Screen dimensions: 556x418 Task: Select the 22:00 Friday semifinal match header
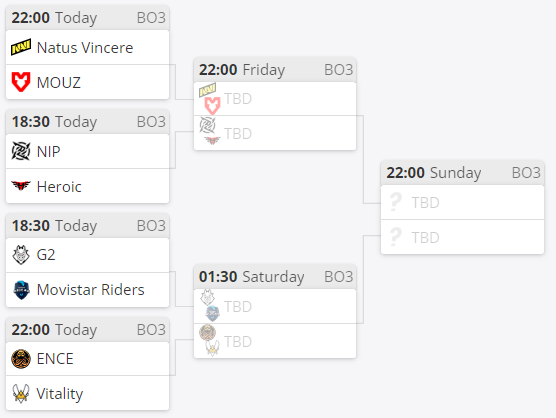275,70
